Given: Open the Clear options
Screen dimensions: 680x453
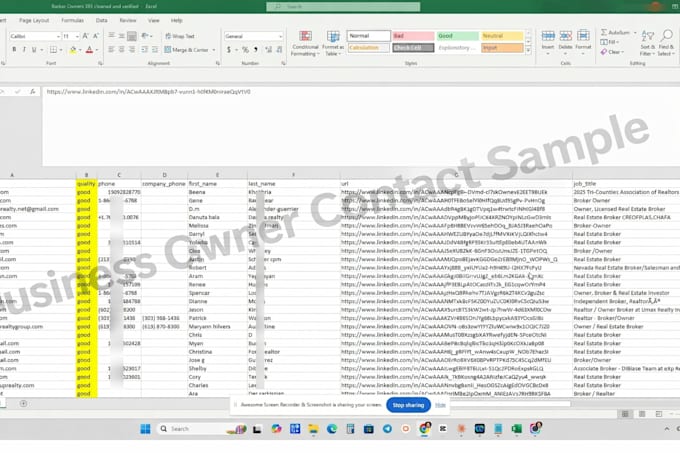Looking at the screenshot, I should click(x=611, y=52).
